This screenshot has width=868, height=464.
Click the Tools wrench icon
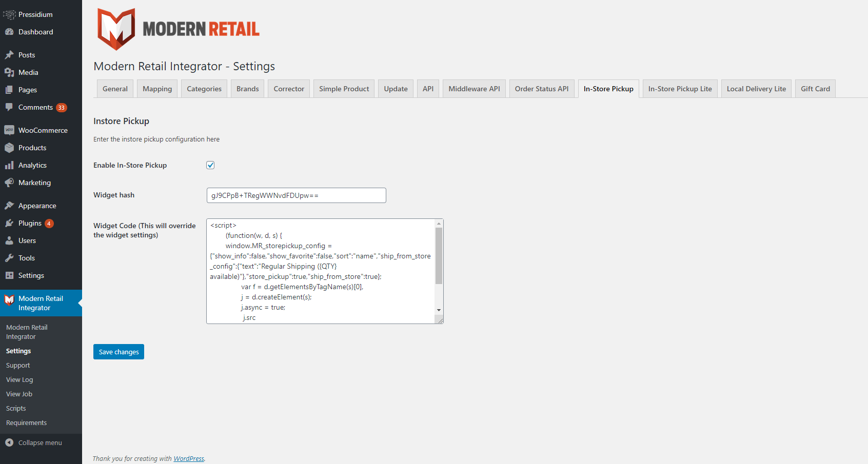click(9, 258)
